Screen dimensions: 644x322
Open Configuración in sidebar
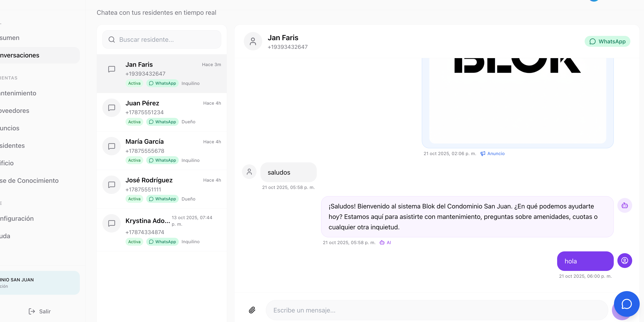pyautogui.click(x=17, y=218)
